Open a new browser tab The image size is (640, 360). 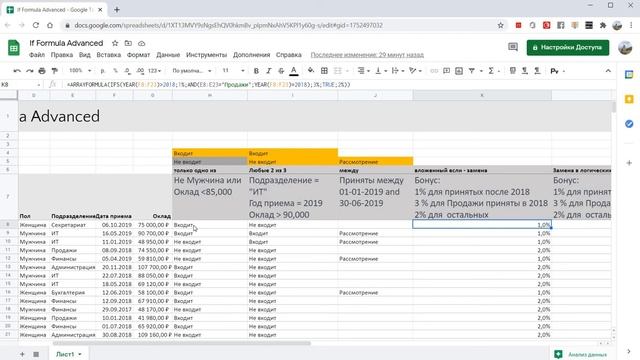pyautogui.click(x=117, y=9)
